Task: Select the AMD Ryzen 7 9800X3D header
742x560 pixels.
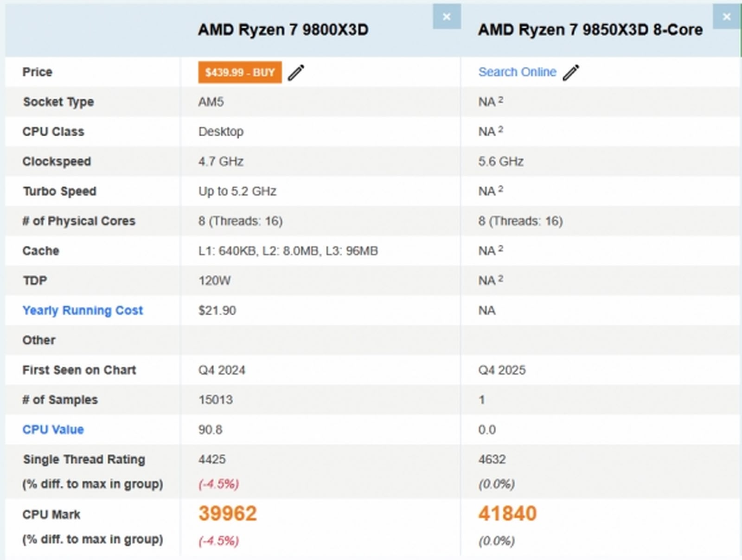Action: [283, 30]
